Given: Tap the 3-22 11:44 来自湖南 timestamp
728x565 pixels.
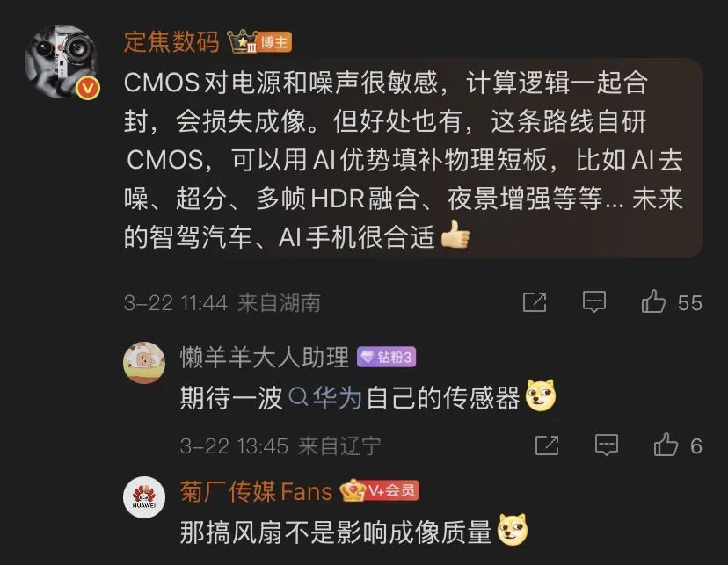Looking at the screenshot, I should click(222, 303).
